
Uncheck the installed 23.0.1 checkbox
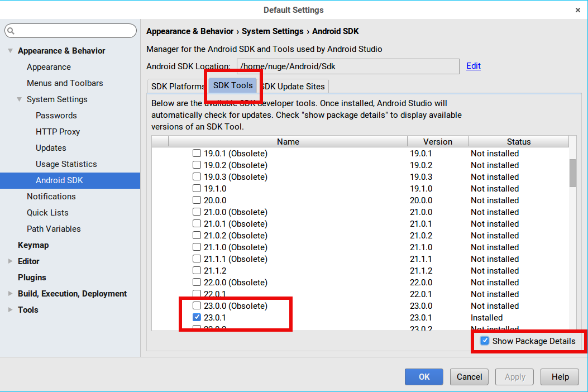pyautogui.click(x=197, y=318)
